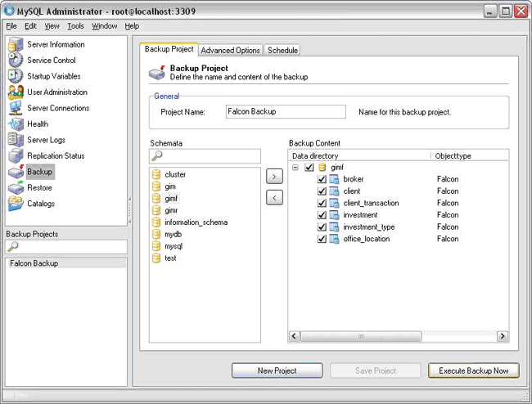Image resolution: width=532 pixels, height=404 pixels.
Task: Open the Health graph icon
Action: [x=16, y=124]
